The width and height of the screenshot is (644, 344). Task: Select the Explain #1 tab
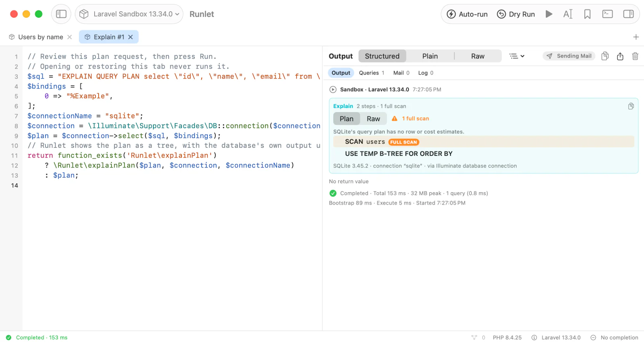(109, 37)
